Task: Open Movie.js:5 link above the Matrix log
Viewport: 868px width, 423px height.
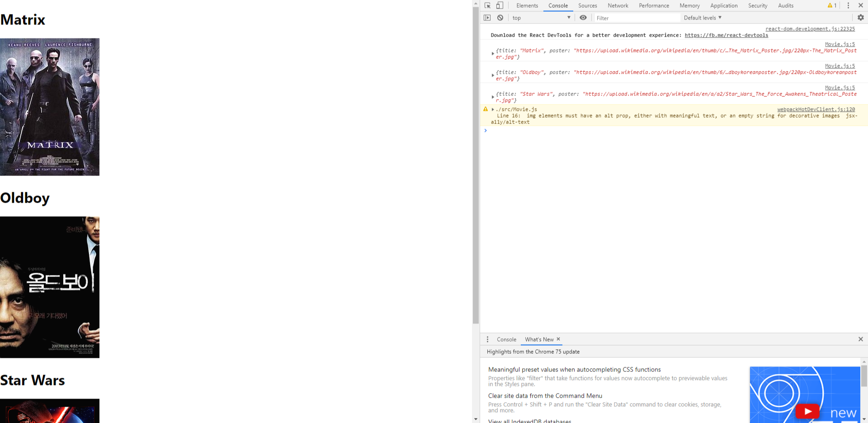Action: tap(840, 44)
